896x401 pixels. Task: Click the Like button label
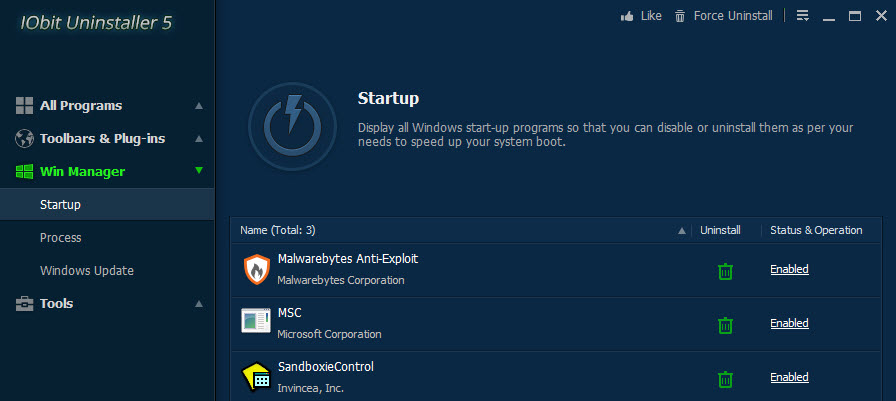pyautogui.click(x=651, y=16)
